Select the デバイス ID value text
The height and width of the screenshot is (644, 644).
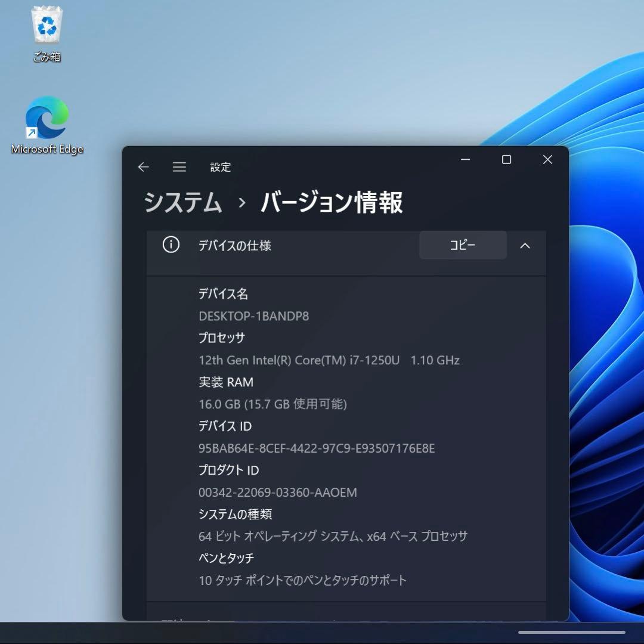pos(317,448)
